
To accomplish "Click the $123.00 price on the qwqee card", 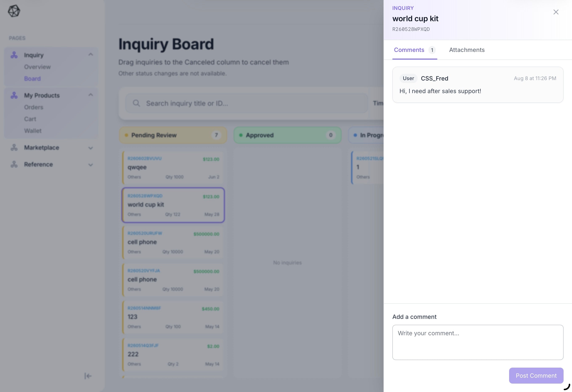I will pos(211,159).
